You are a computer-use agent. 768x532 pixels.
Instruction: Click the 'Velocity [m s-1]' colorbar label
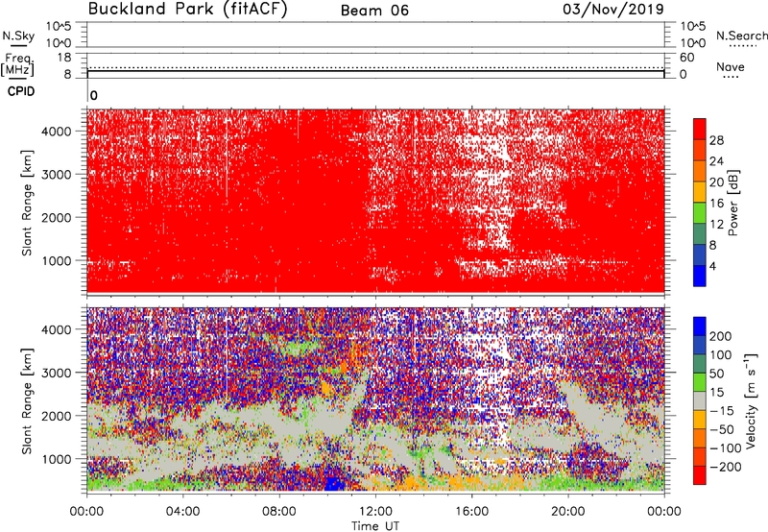[x=751, y=401]
